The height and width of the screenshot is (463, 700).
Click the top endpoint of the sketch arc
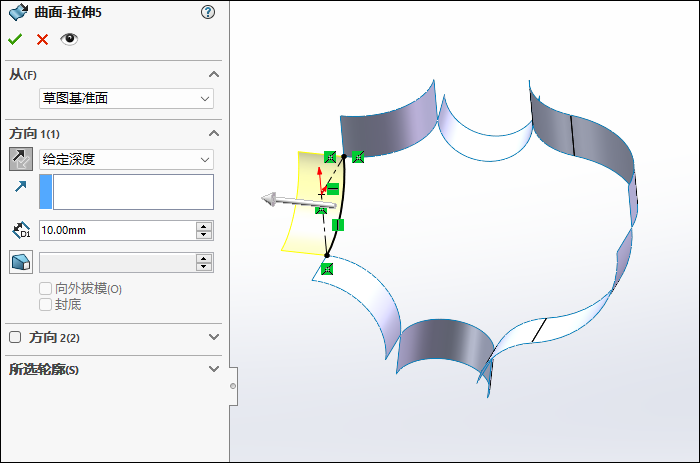[344, 156]
